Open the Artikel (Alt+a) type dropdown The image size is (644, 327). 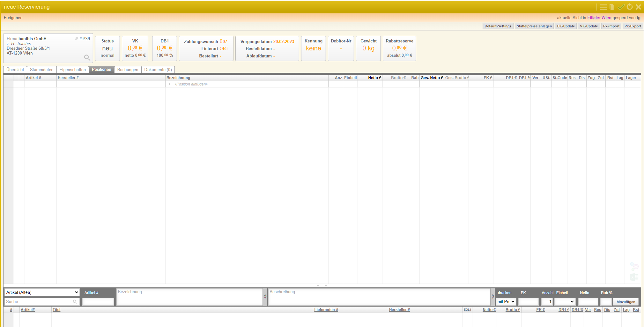(x=42, y=292)
